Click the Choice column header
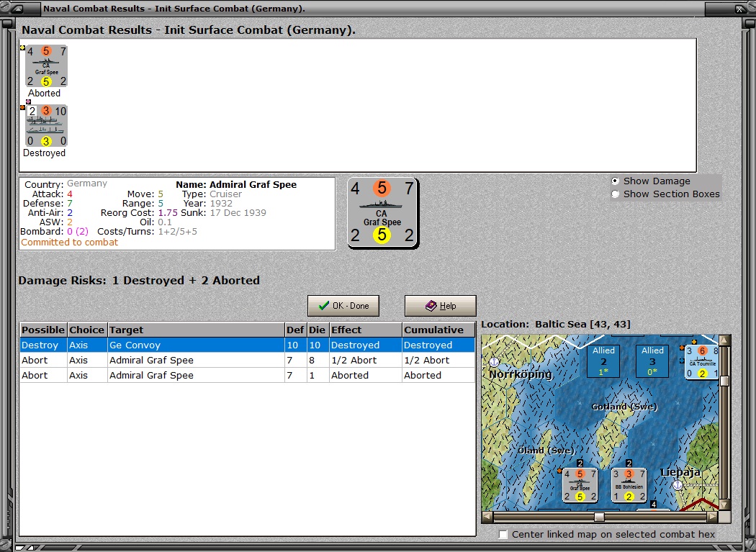The width and height of the screenshot is (756, 552). 87,330
